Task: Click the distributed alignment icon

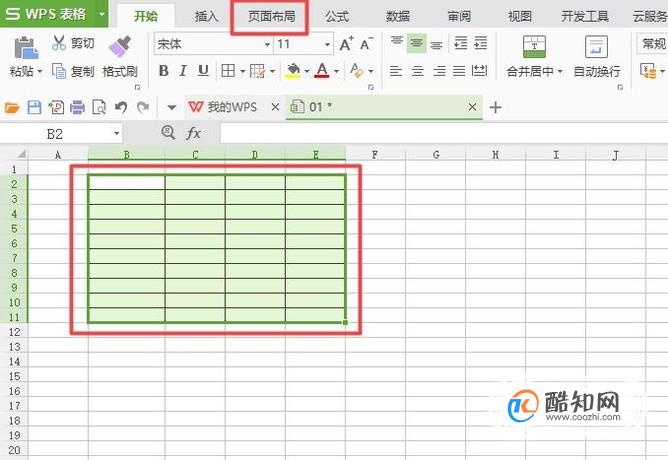Action: 479,71
